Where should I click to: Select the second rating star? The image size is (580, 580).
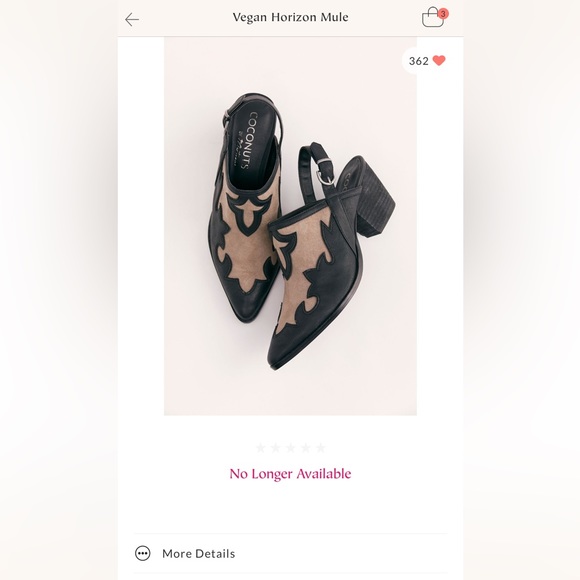(x=276, y=448)
